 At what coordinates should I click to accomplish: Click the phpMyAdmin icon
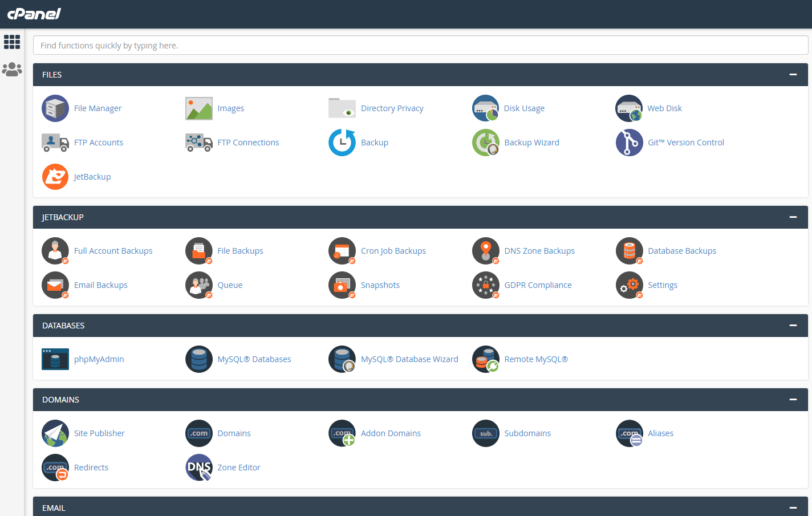55,359
